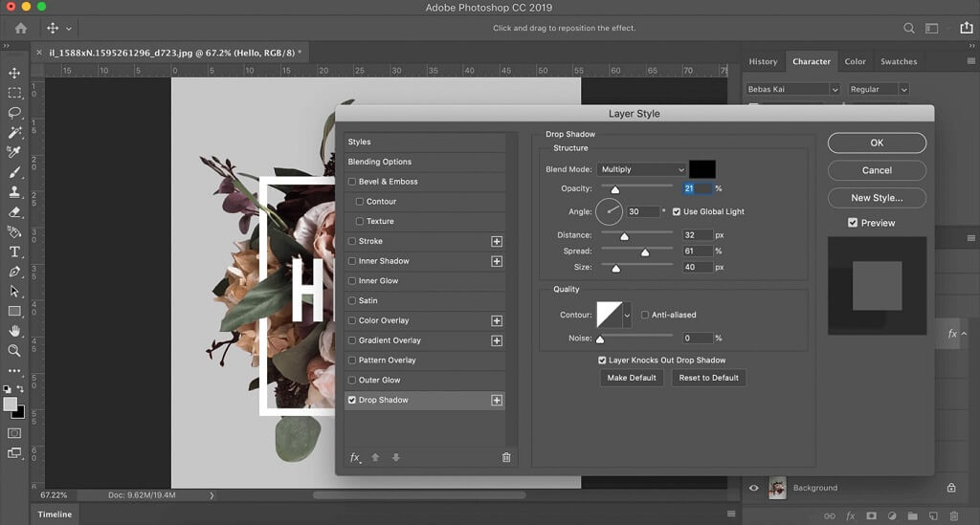The image size is (980, 525).
Task: Hide the Background layer with eye icon
Action: click(x=753, y=488)
